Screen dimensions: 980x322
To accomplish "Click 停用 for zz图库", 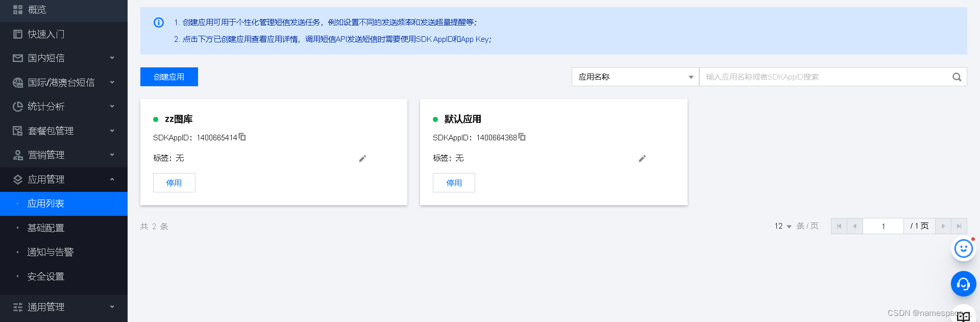I will coord(174,183).
